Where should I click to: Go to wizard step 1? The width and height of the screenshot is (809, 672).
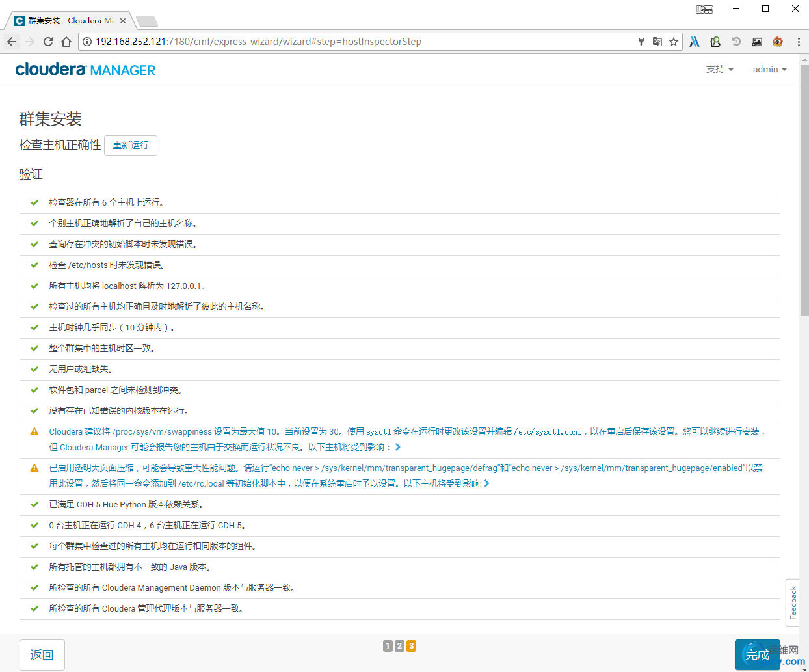click(x=388, y=646)
